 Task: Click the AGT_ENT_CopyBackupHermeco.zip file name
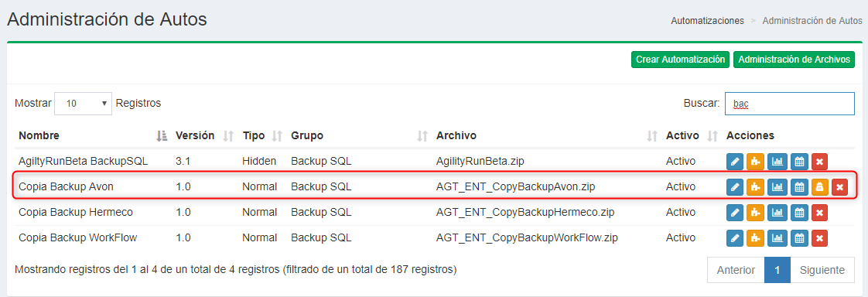[x=525, y=213]
